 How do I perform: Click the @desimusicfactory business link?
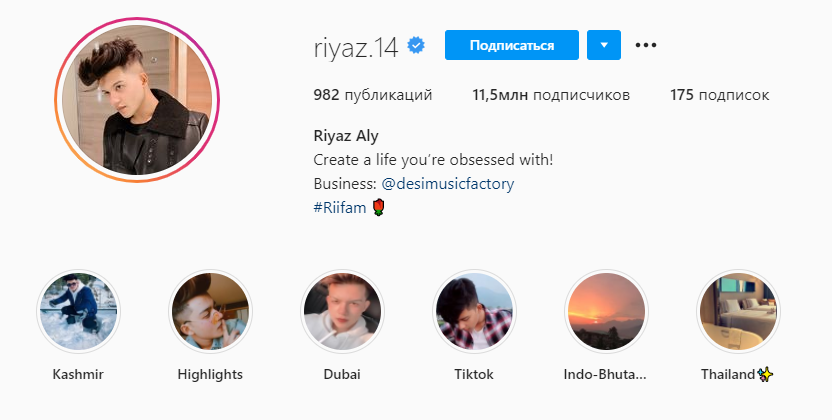point(448,184)
